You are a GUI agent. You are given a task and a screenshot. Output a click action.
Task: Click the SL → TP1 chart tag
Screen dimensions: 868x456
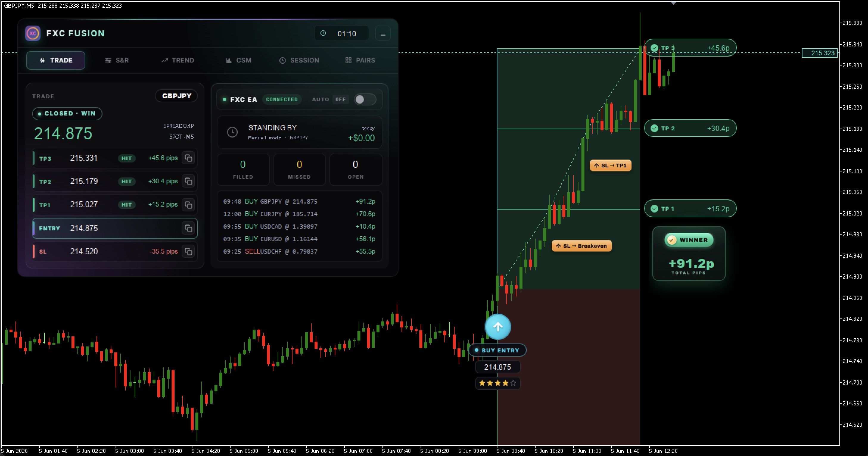(x=610, y=165)
